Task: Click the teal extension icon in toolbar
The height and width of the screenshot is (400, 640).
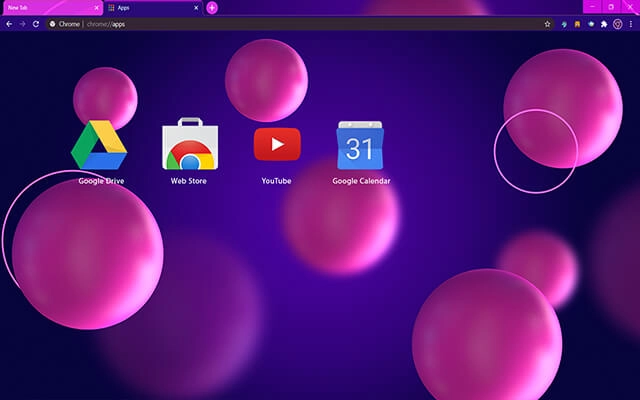Action: click(x=564, y=24)
